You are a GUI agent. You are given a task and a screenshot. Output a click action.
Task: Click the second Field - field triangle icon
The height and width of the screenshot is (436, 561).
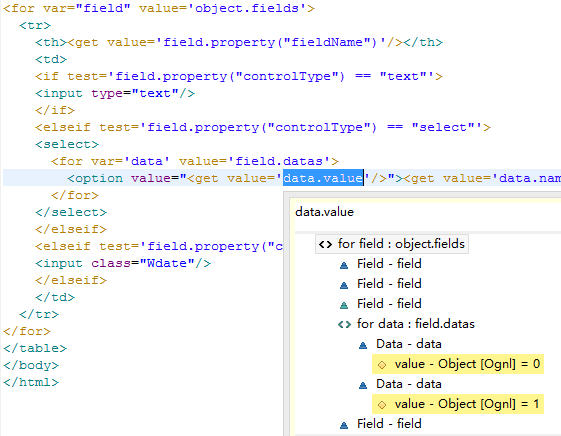tap(344, 285)
